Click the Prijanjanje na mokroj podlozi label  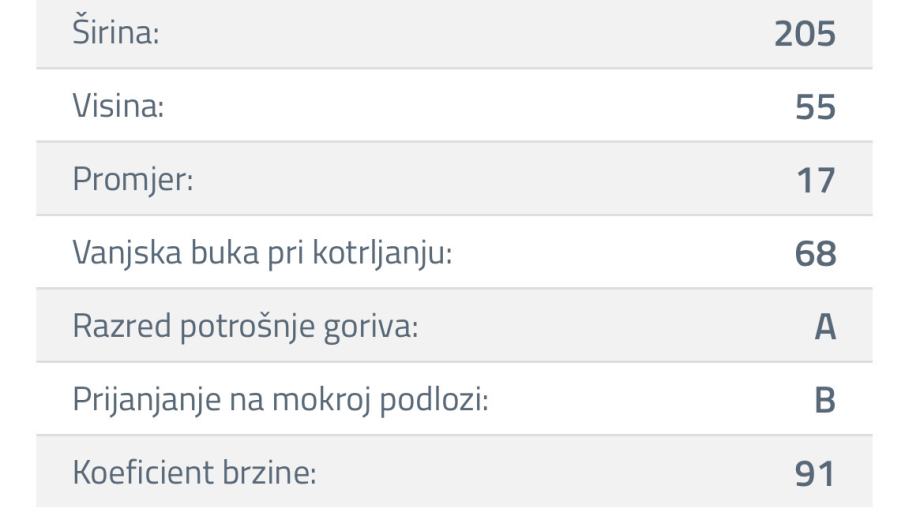tap(280, 399)
